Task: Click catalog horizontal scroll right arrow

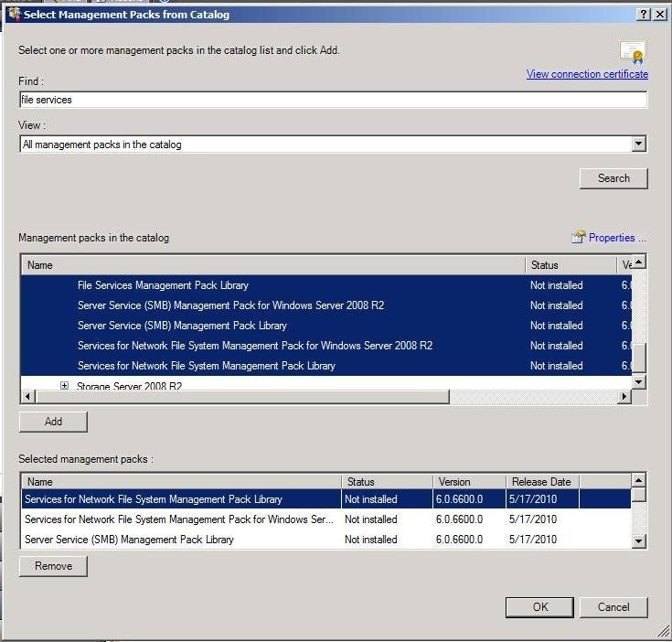Action: pos(624,397)
